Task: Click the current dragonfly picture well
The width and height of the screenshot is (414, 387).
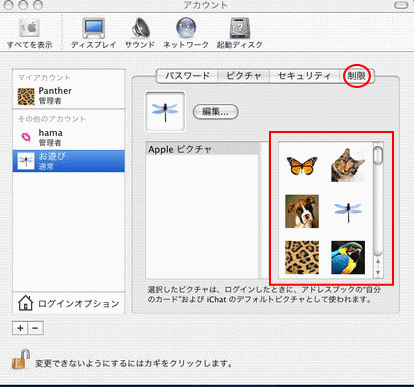Action: pyautogui.click(x=165, y=111)
